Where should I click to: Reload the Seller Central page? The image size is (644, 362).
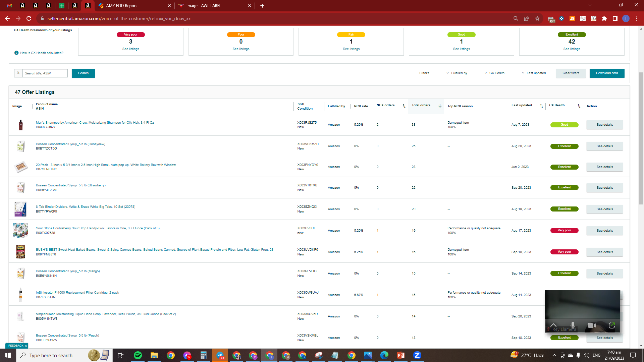coord(29,18)
